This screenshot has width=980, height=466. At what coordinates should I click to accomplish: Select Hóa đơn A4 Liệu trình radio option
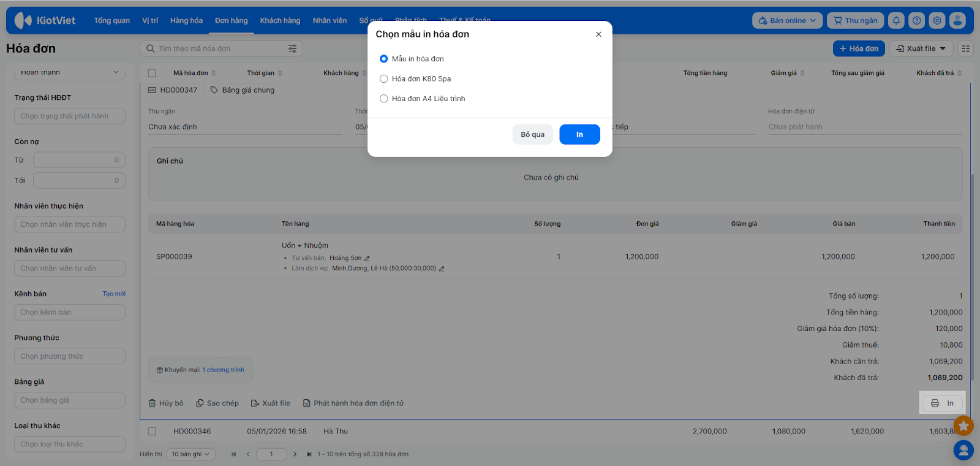point(383,99)
